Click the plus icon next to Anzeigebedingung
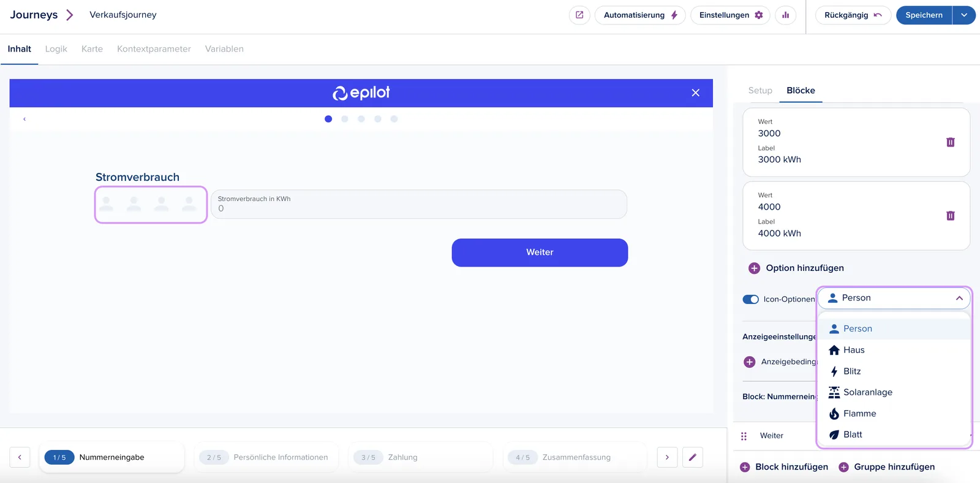The width and height of the screenshot is (980, 483). coord(749,362)
